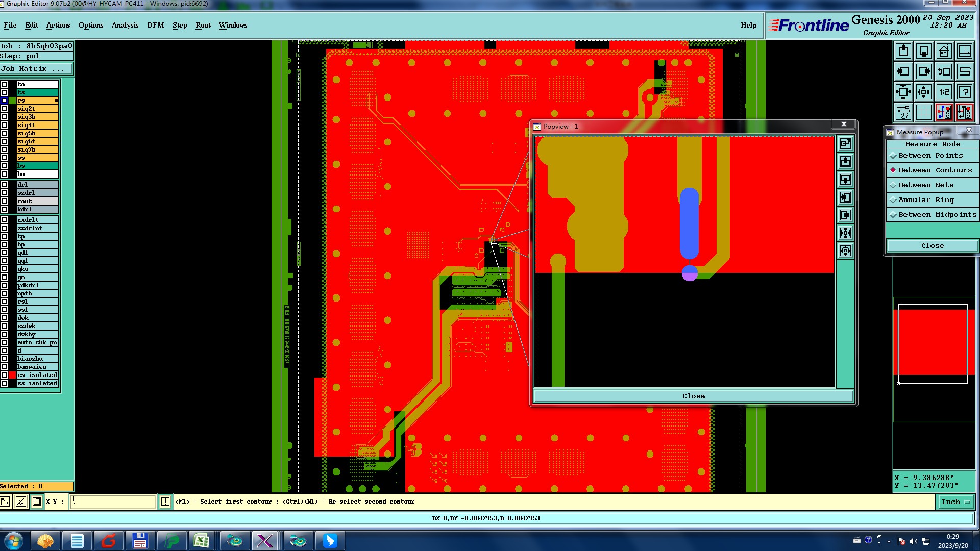Click the grid display icon
Viewport: 980px width, 551px height.
point(923,112)
